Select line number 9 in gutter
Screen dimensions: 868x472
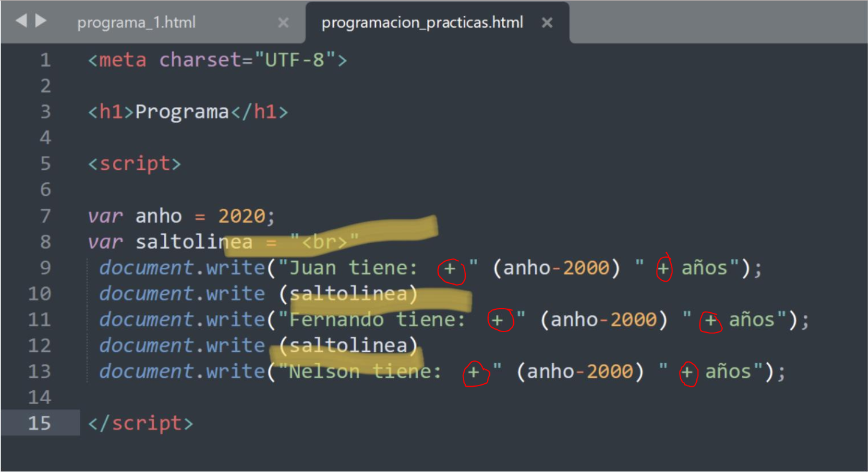pyautogui.click(x=46, y=267)
